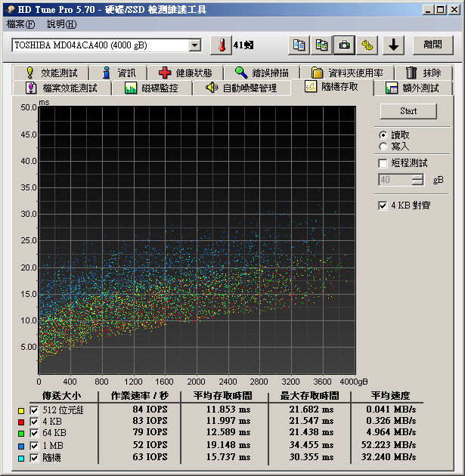Click the trash can icon on 抹除

pos(411,73)
